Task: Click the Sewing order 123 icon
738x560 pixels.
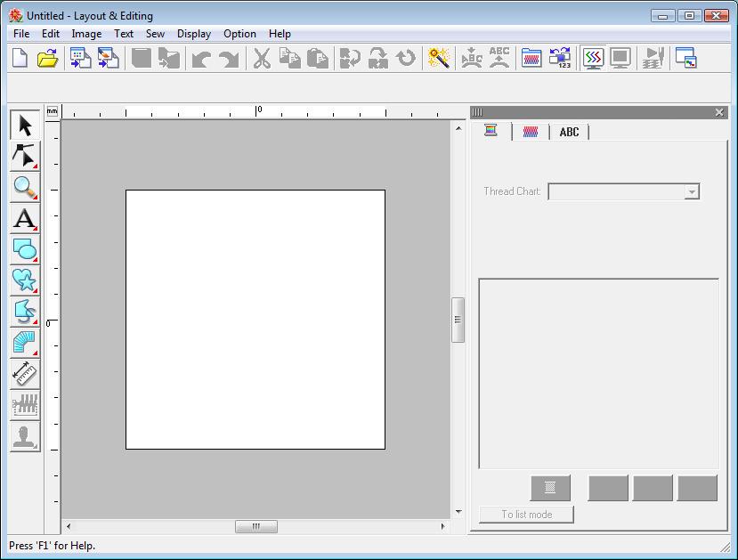Action: tap(560, 58)
